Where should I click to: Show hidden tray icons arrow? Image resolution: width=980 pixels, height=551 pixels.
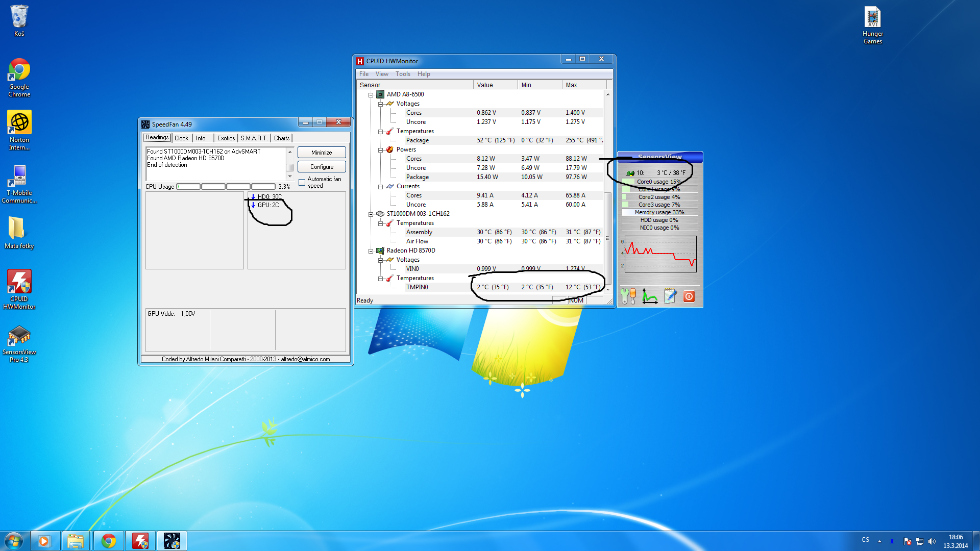click(x=879, y=541)
